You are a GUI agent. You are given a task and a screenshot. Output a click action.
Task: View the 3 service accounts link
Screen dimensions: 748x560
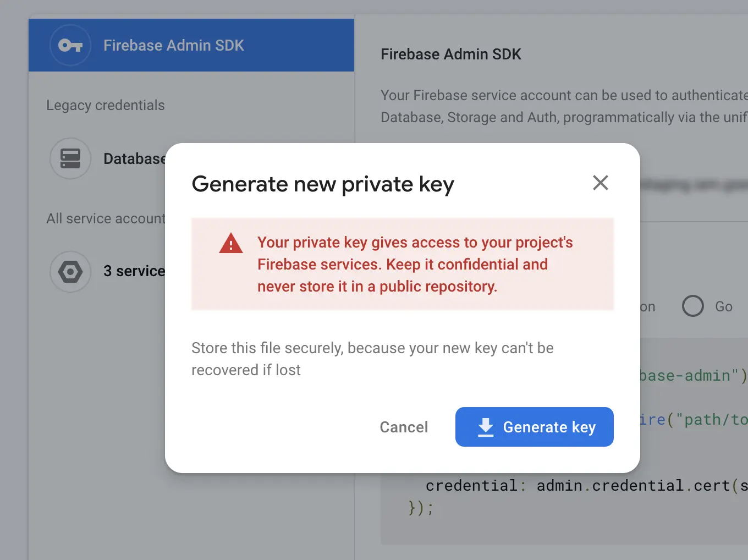[134, 271]
